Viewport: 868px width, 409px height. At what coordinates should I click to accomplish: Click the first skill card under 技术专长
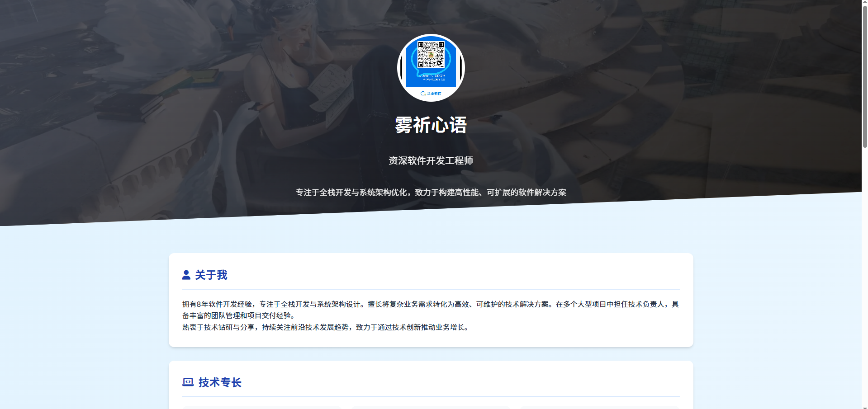pos(261,407)
